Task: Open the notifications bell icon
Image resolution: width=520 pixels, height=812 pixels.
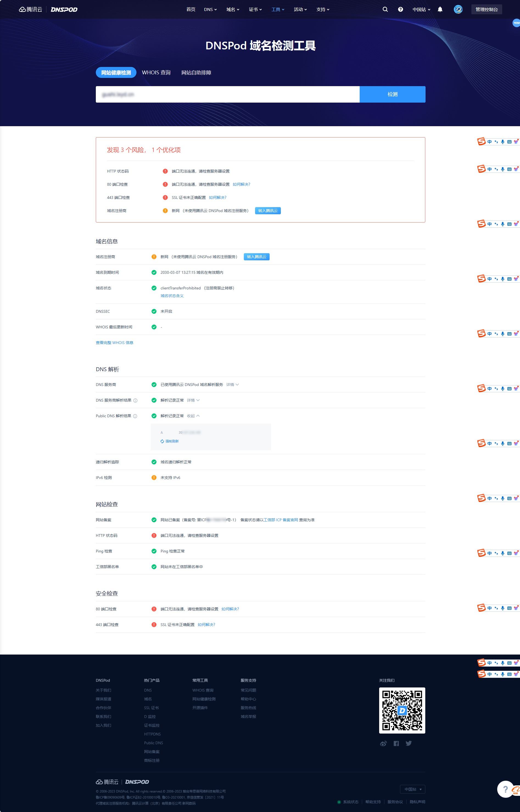Action: (440, 9)
